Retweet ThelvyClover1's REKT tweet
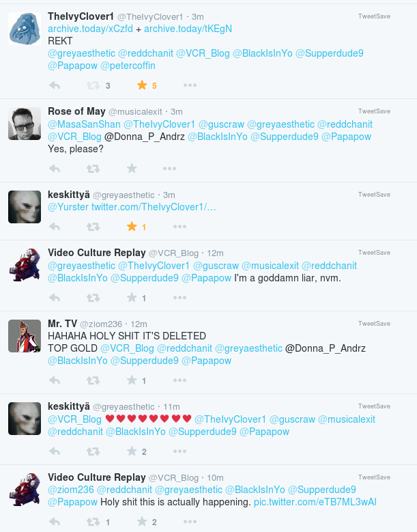 tap(93, 85)
